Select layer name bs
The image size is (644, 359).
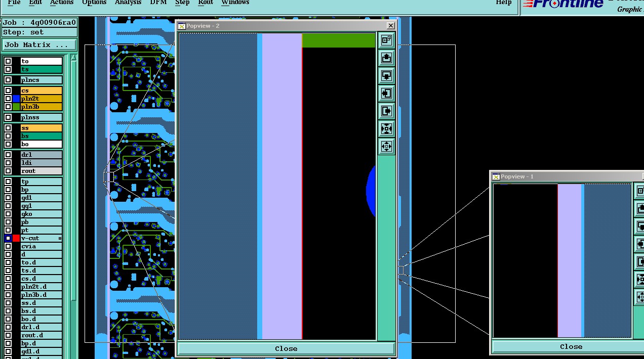pos(41,136)
